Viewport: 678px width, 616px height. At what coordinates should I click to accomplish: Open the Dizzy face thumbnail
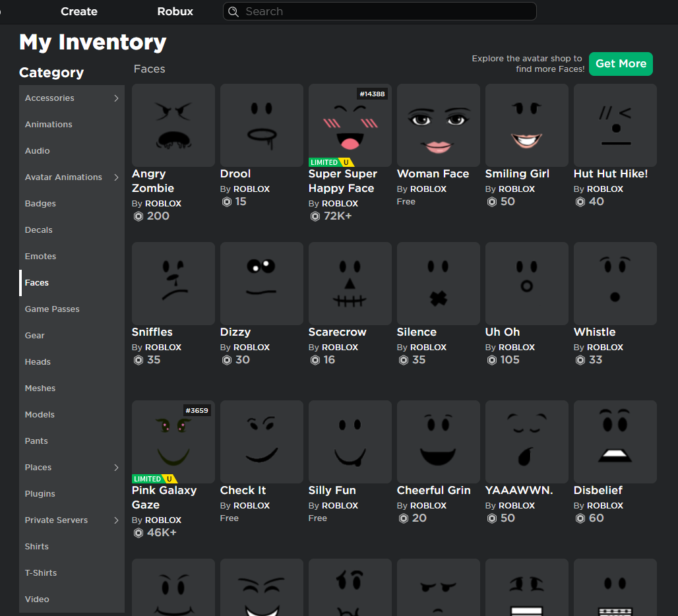[x=262, y=284]
